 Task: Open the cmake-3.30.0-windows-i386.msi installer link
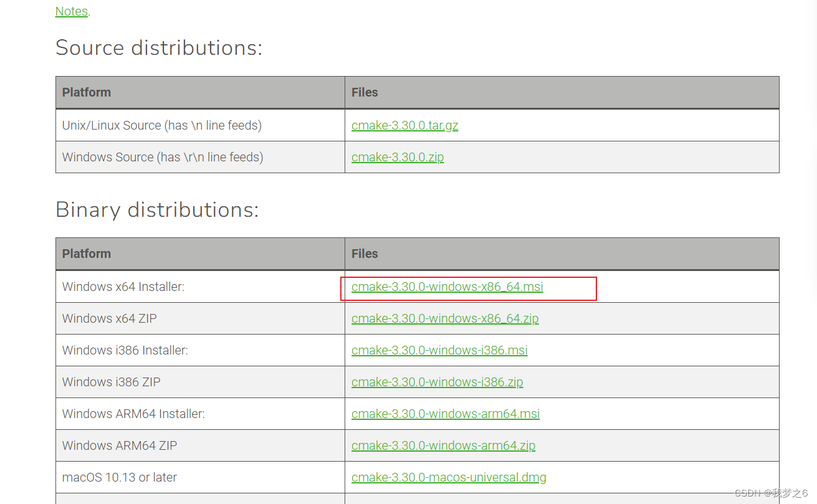(439, 350)
